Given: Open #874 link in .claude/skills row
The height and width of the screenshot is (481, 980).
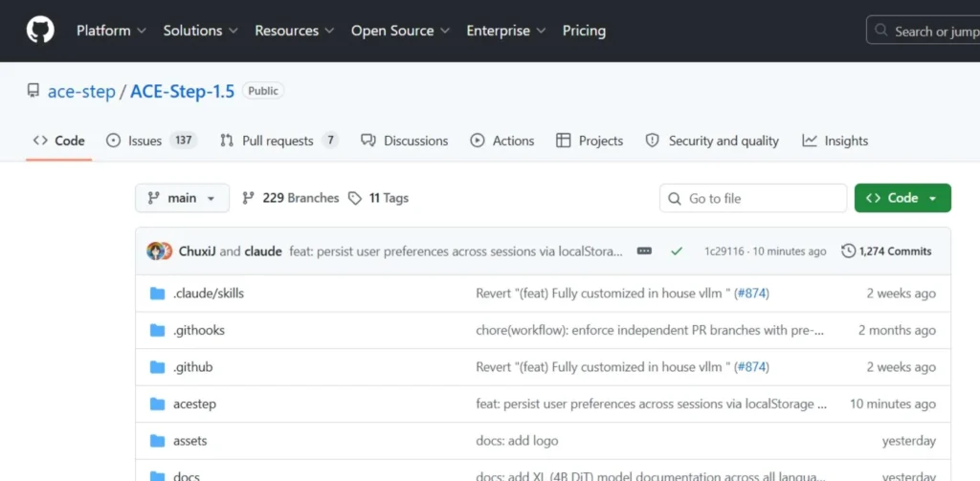Looking at the screenshot, I should click(751, 293).
